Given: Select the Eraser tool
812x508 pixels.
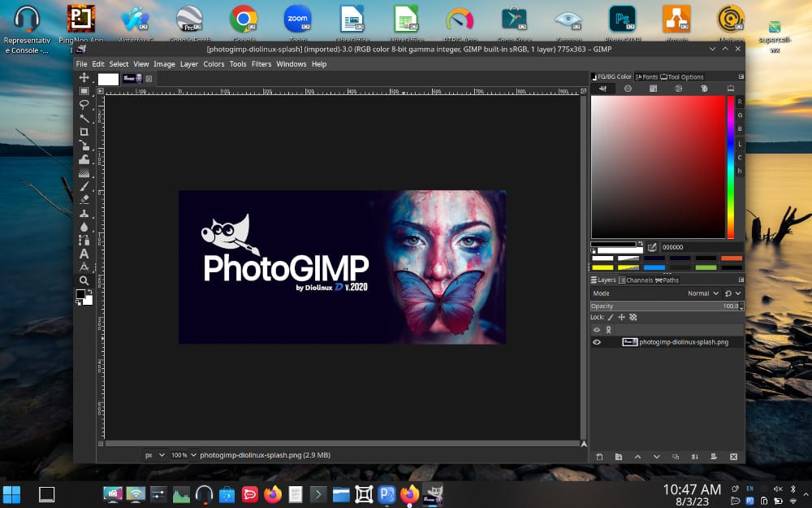Looking at the screenshot, I should (x=84, y=199).
